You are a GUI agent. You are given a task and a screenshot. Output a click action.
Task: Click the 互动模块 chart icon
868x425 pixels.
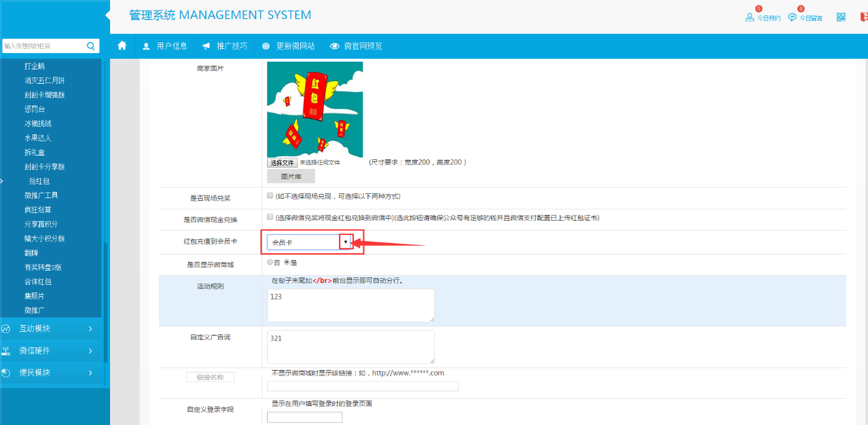[6, 329]
